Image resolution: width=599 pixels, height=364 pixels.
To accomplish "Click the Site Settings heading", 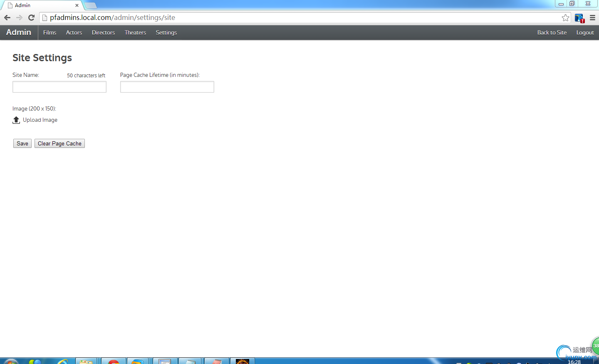I will [x=42, y=58].
